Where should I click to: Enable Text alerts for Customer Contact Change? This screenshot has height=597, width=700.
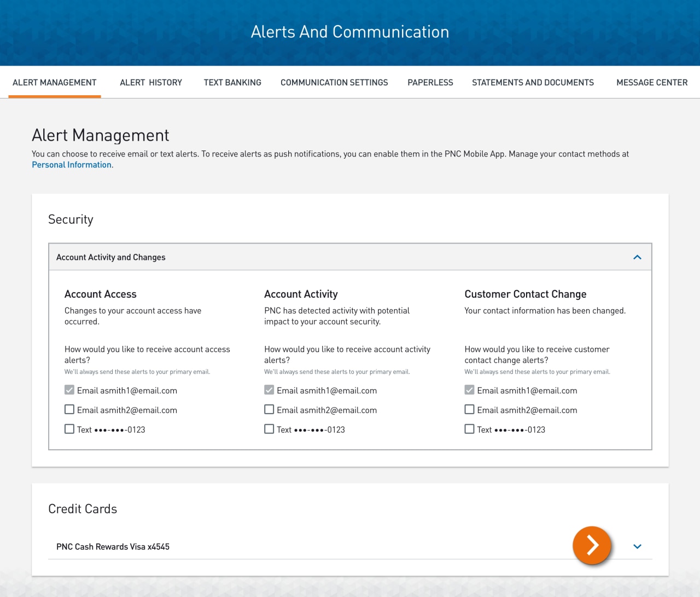pyautogui.click(x=469, y=428)
